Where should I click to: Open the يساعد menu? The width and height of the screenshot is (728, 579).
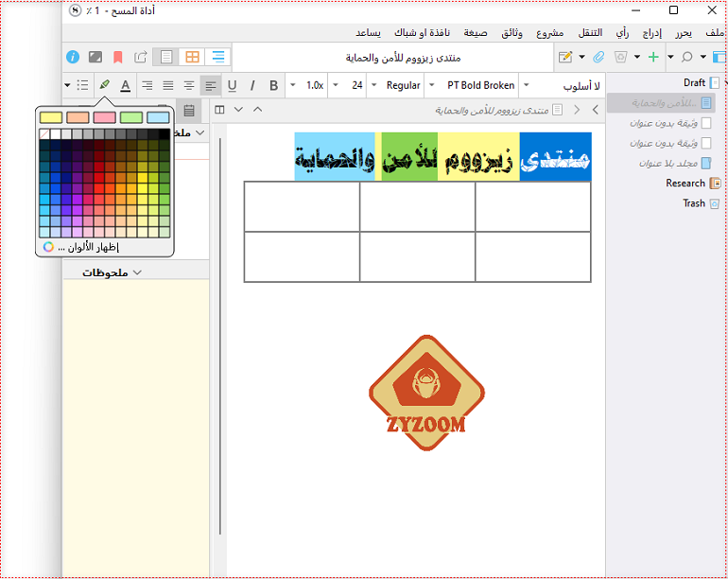click(368, 32)
